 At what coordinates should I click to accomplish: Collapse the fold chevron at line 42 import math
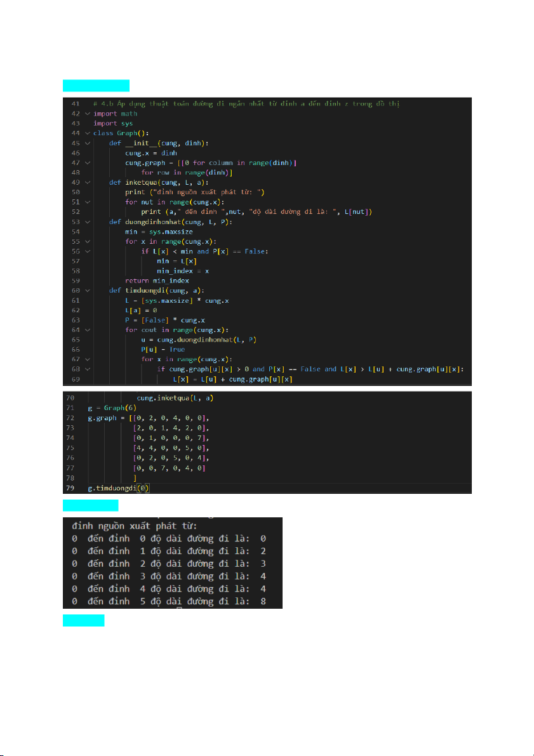[88, 114]
